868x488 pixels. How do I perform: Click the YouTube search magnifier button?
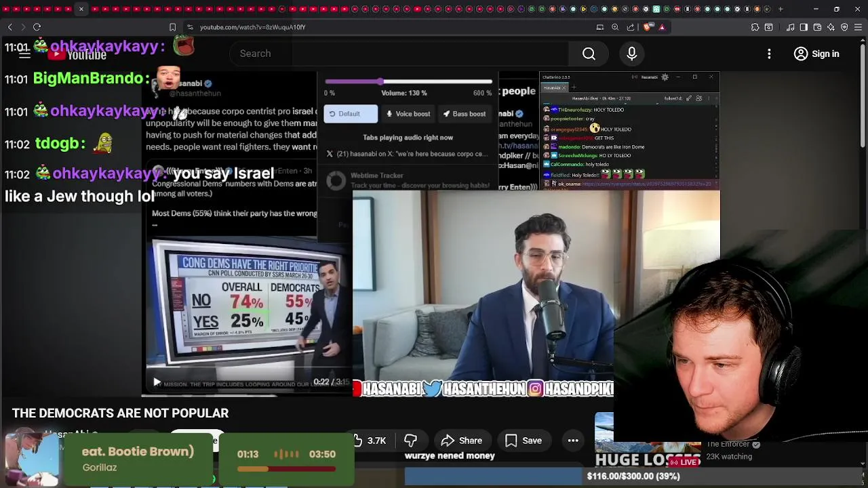click(x=589, y=54)
